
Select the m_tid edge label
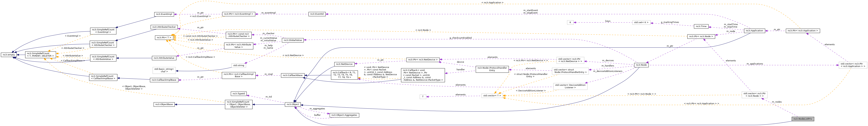(269, 97)
